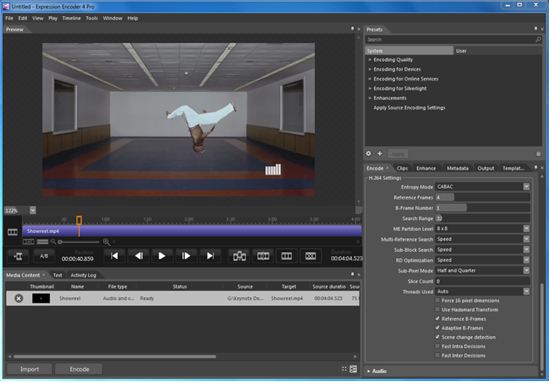
Task: Switch to the Metadata tab
Action: (x=457, y=168)
